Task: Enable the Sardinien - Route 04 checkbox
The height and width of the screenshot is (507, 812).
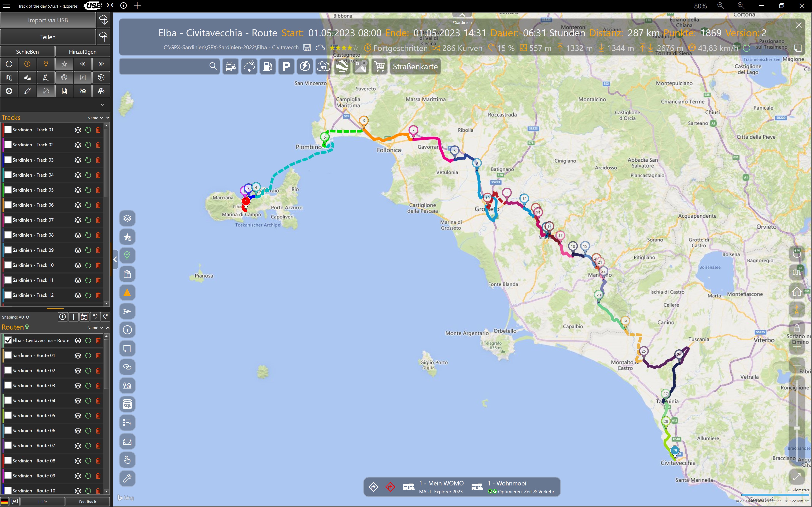Action: 8,401
